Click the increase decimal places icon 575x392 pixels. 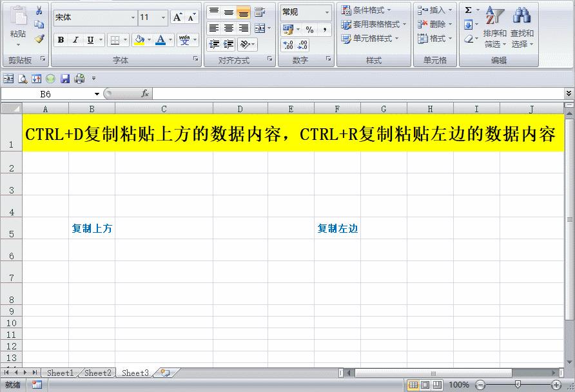coord(289,45)
